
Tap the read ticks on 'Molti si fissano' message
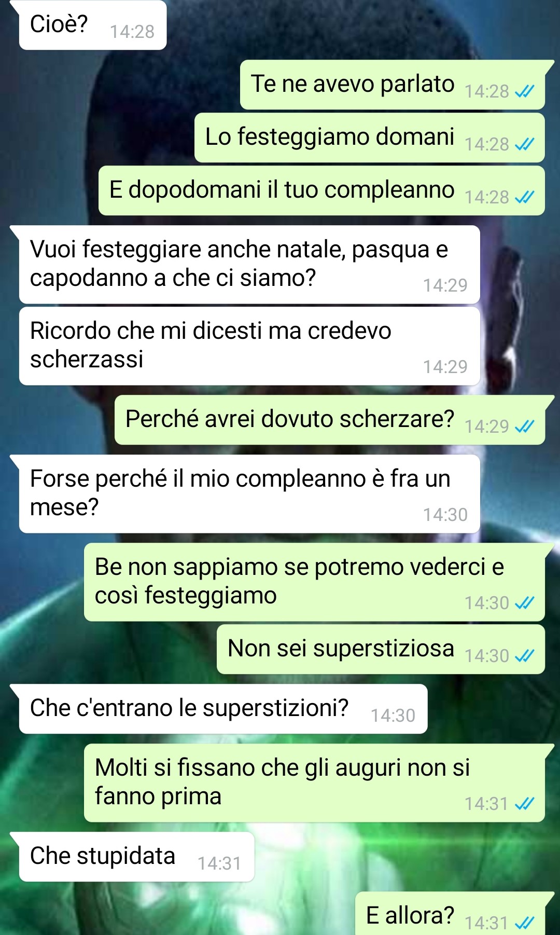(x=524, y=804)
